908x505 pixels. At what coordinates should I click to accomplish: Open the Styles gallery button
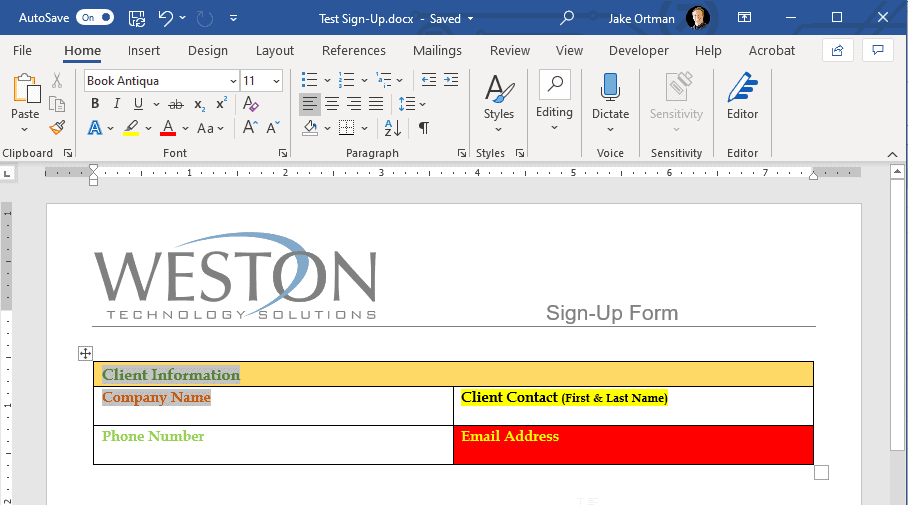[x=499, y=103]
